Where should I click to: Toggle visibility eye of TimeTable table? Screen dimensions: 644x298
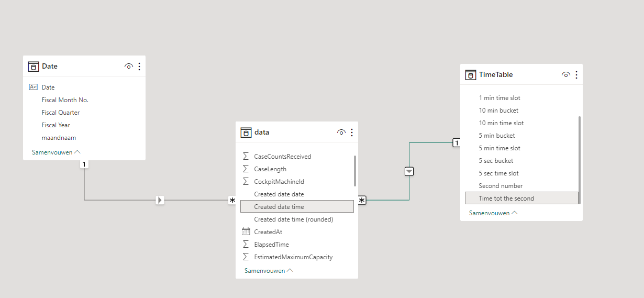click(x=565, y=75)
